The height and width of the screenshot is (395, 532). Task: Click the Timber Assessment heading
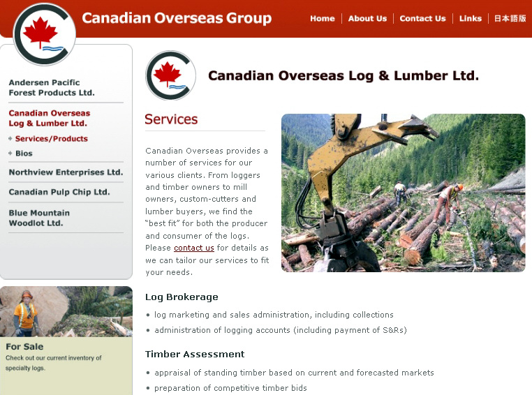[x=195, y=355]
